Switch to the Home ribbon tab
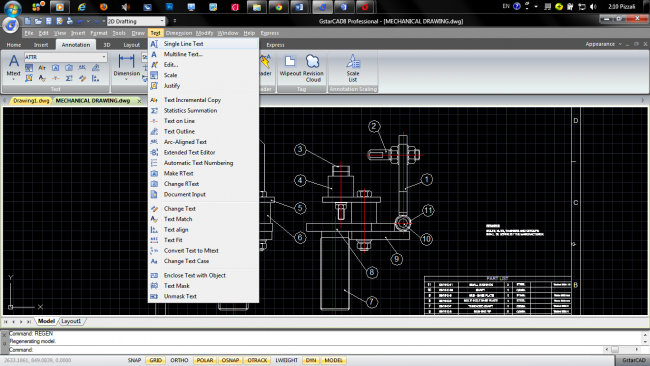Image resolution: width=650 pixels, height=366 pixels. [x=14, y=45]
